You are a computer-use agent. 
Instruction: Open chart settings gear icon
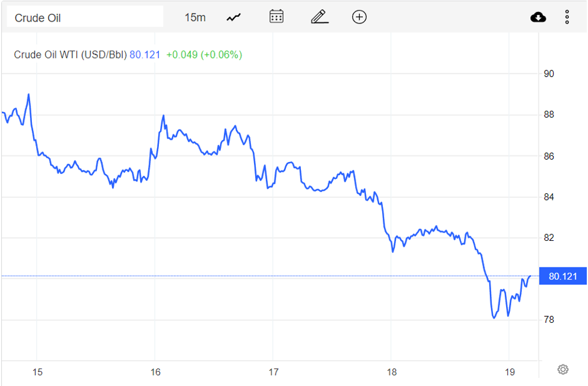coord(563,369)
